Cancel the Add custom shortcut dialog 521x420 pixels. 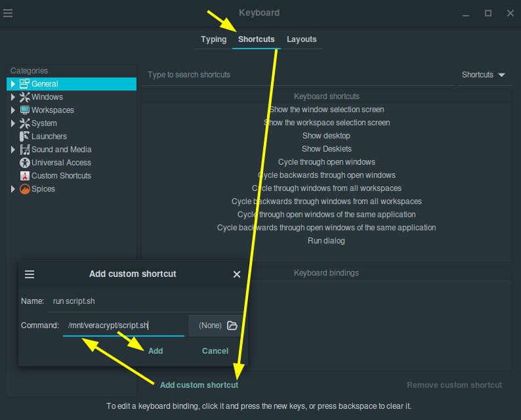[x=215, y=351]
